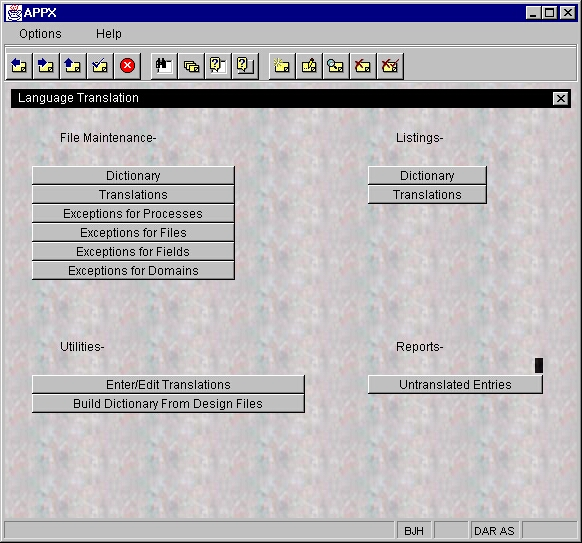Image resolution: width=582 pixels, height=543 pixels.
Task: Open File Maintenance Dictionary button
Action: click(x=133, y=176)
